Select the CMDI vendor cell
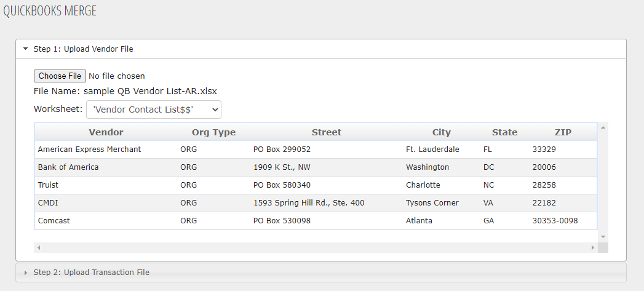Screen dimensions: 644x291 coord(106,203)
